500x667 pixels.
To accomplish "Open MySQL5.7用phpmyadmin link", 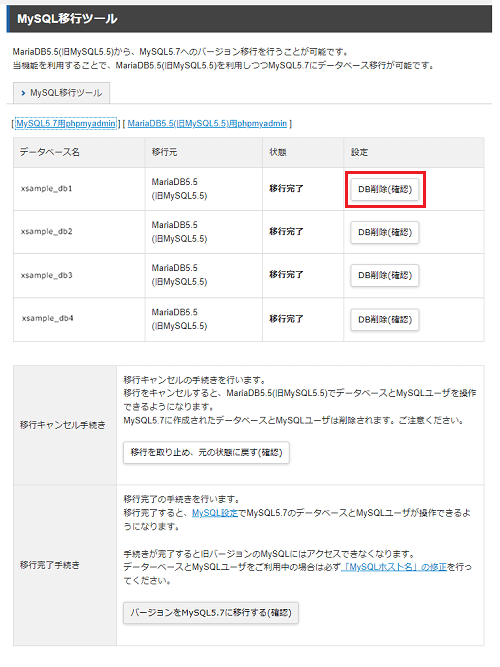I will click(x=66, y=123).
